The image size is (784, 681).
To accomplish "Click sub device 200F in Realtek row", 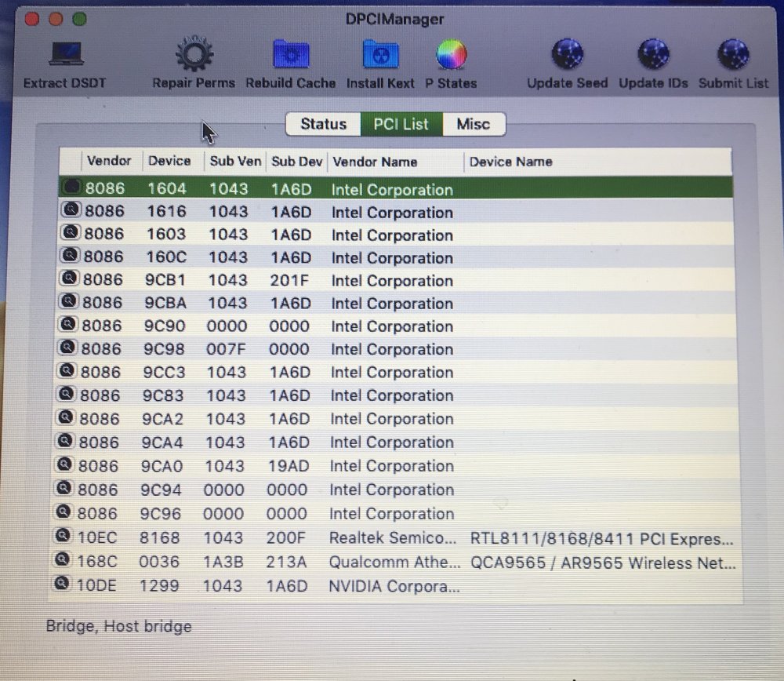I will (x=285, y=538).
